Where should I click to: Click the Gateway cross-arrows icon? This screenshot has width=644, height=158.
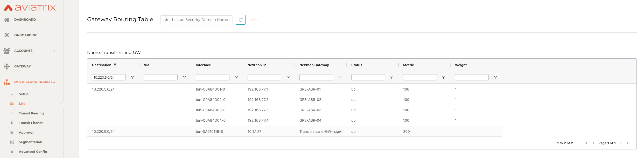(7, 66)
